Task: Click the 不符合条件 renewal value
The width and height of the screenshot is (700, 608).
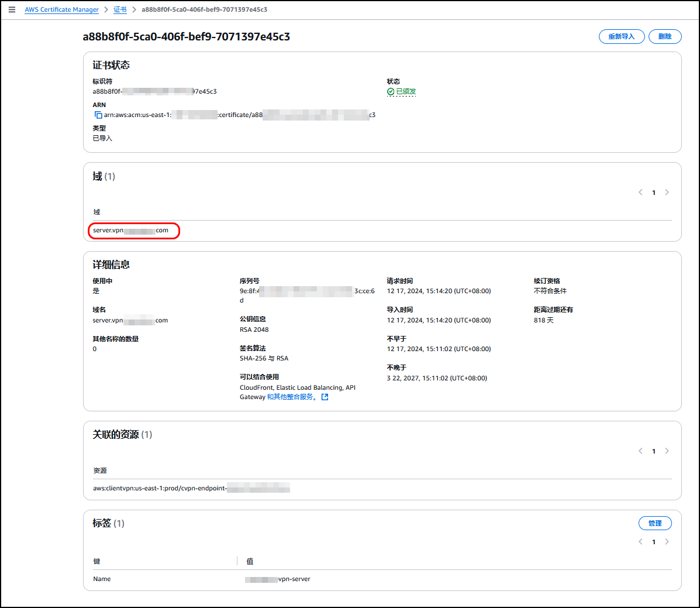Action: tap(550, 291)
